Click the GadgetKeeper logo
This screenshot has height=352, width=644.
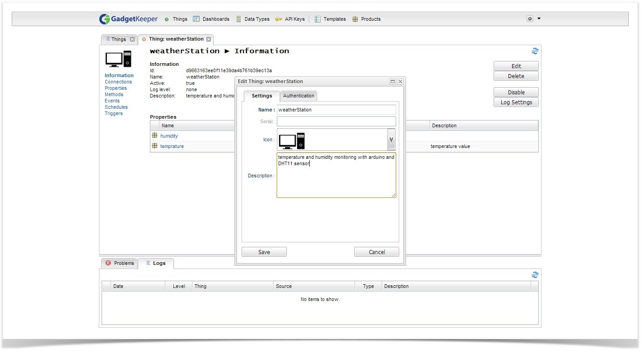point(129,19)
